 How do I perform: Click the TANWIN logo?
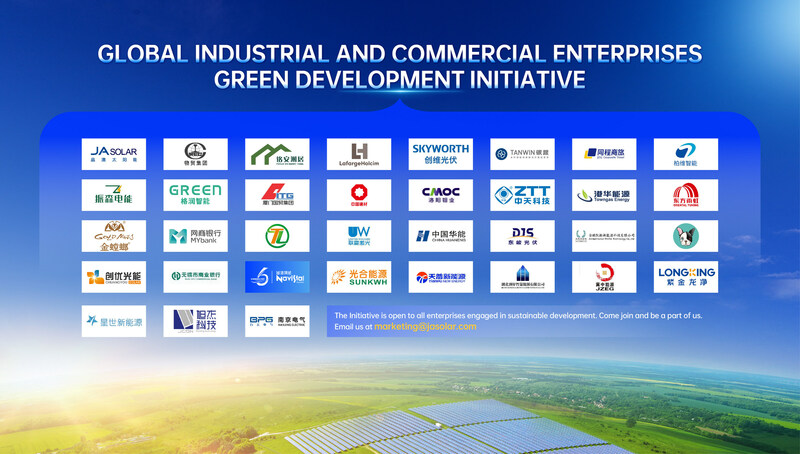(x=522, y=154)
